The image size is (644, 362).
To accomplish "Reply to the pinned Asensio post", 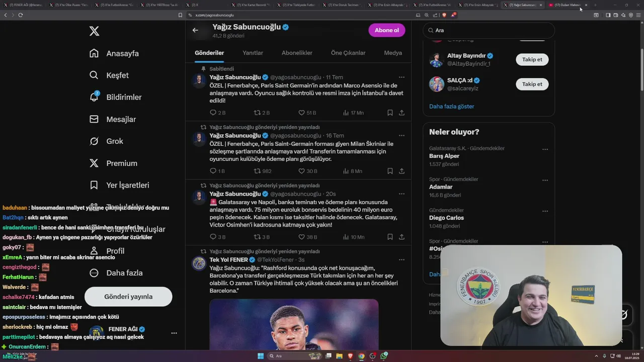I will point(217,113).
